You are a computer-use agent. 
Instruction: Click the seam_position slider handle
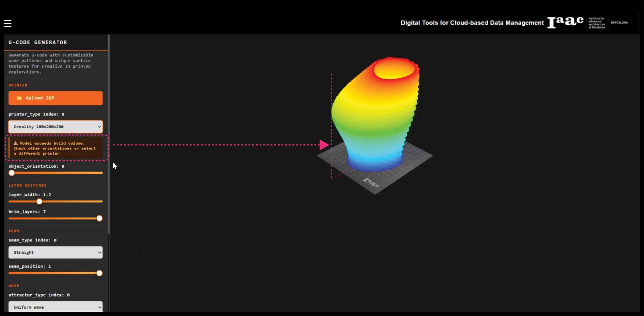click(x=99, y=273)
